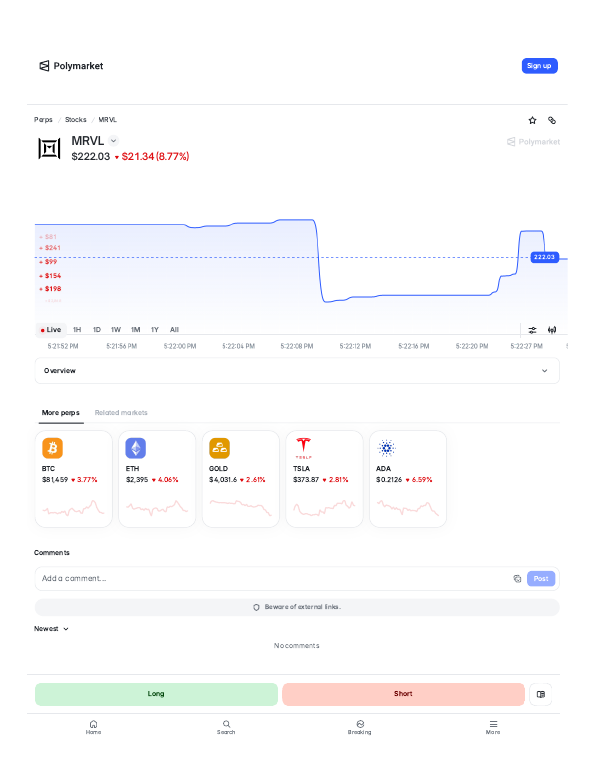
Task: Open More menu in bottom navigation
Action: (x=493, y=727)
